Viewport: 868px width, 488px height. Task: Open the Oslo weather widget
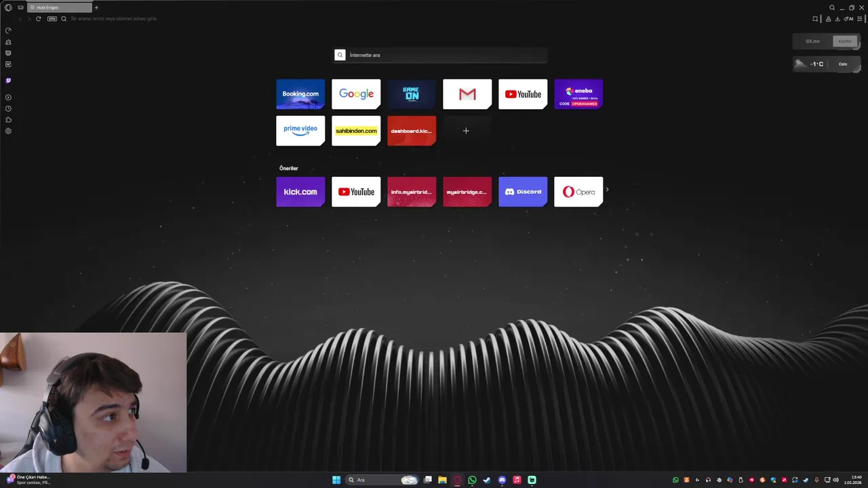[x=827, y=64]
